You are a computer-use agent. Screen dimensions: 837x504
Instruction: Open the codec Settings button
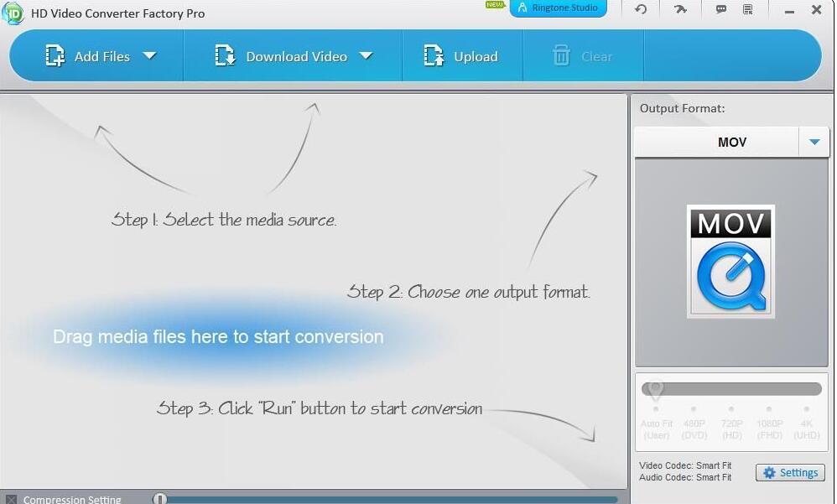tap(790, 473)
